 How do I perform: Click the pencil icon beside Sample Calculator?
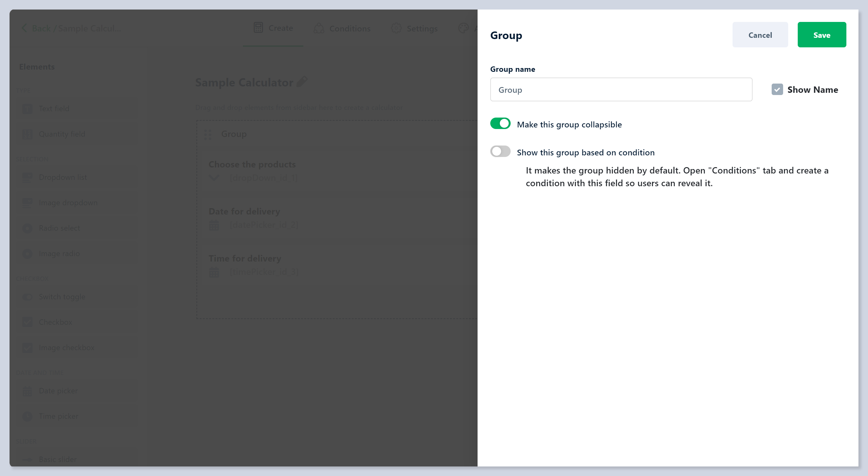click(302, 82)
